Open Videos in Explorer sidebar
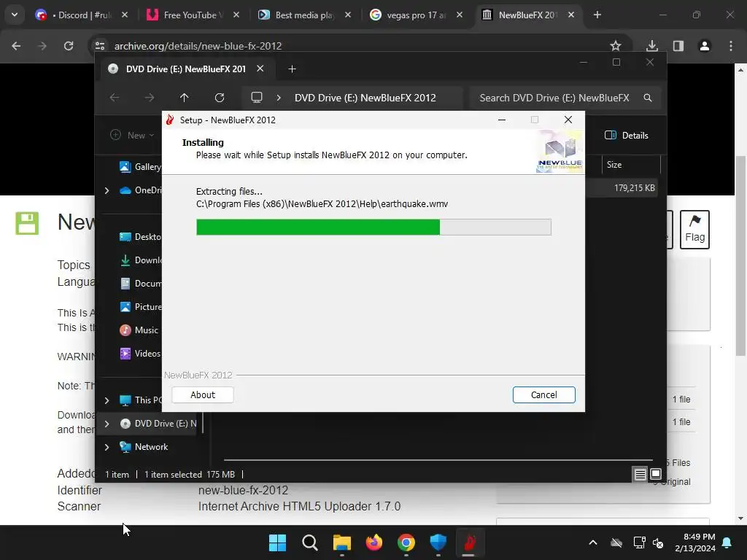Viewport: 747px width, 560px height. coord(140,354)
